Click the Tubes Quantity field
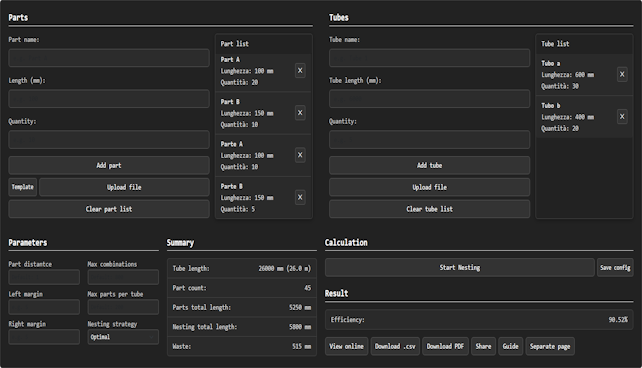Screen dimensions: 642x368 (430, 140)
